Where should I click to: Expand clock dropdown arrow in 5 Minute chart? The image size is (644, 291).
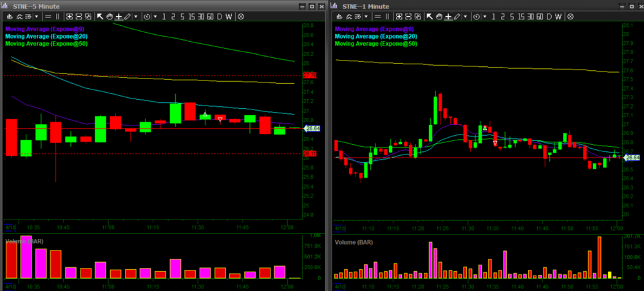pos(155,16)
